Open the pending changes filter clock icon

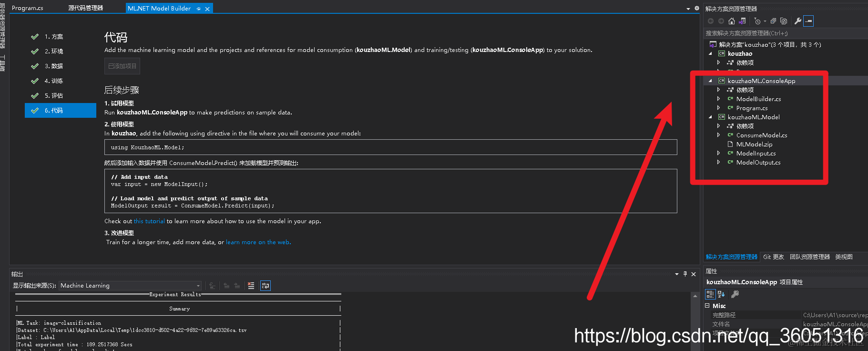[x=757, y=21]
